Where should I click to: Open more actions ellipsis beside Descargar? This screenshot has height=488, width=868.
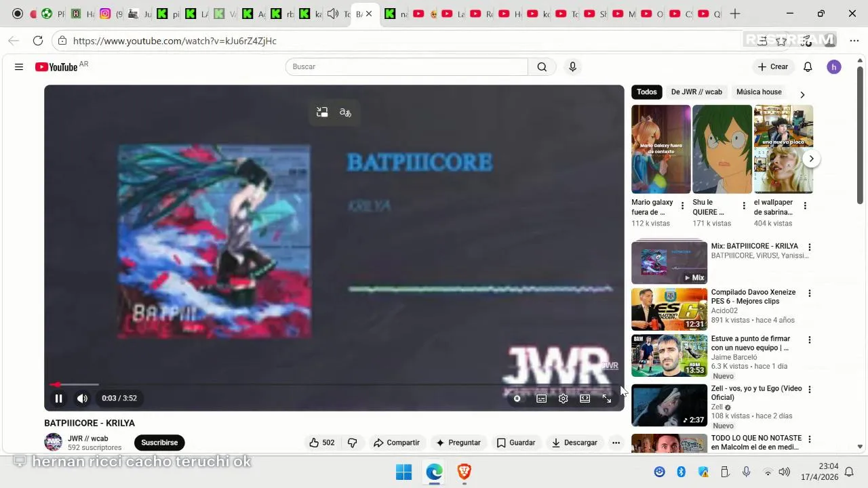616,443
